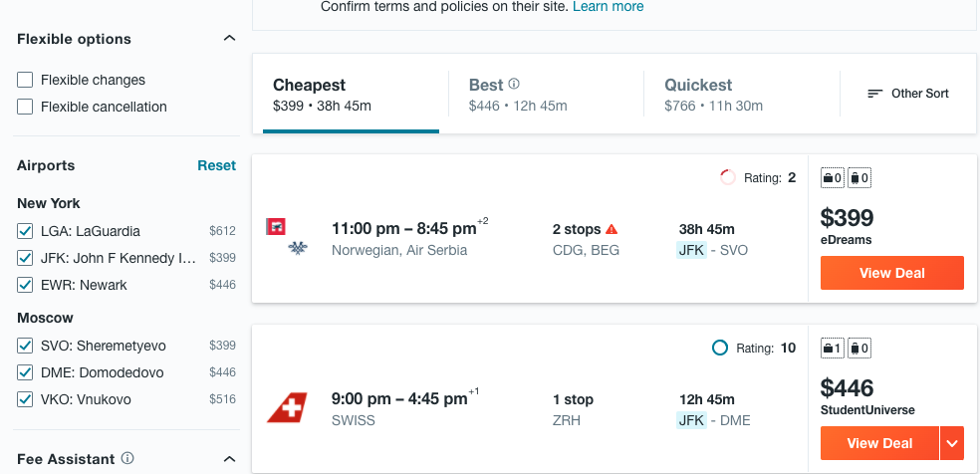Enable the Flexible changes checkbox

(26, 80)
